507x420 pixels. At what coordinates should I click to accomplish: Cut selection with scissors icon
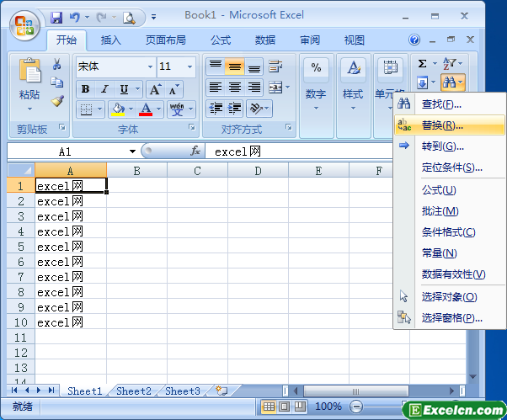[57, 64]
